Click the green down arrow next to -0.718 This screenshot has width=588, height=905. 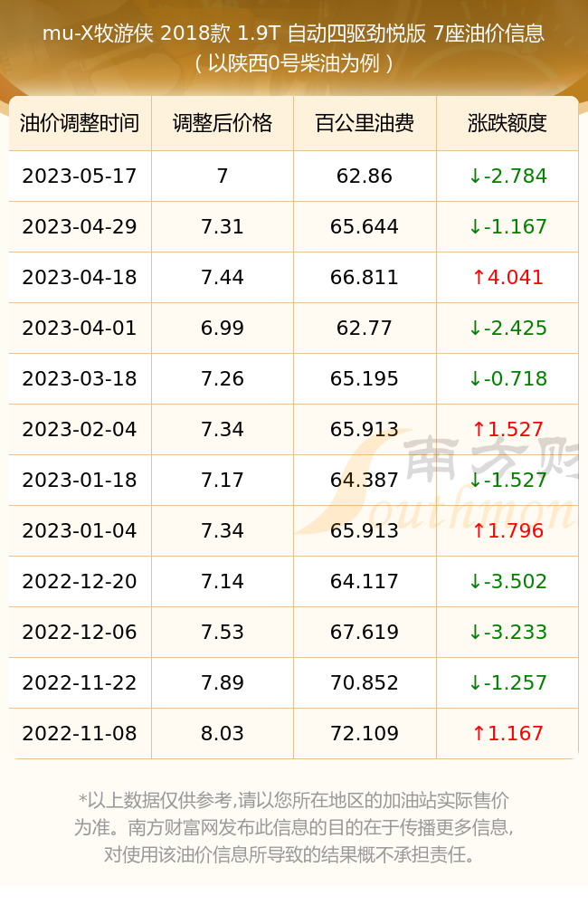(x=475, y=379)
